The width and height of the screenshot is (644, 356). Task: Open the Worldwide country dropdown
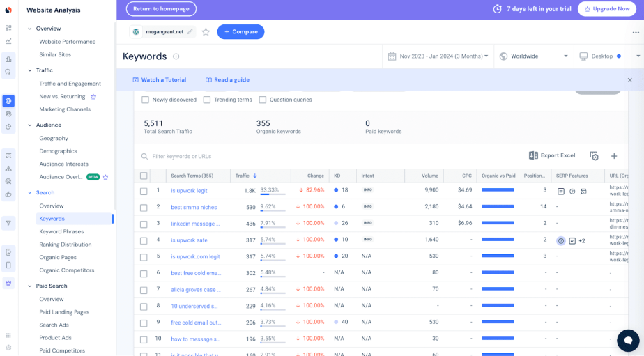[533, 56]
